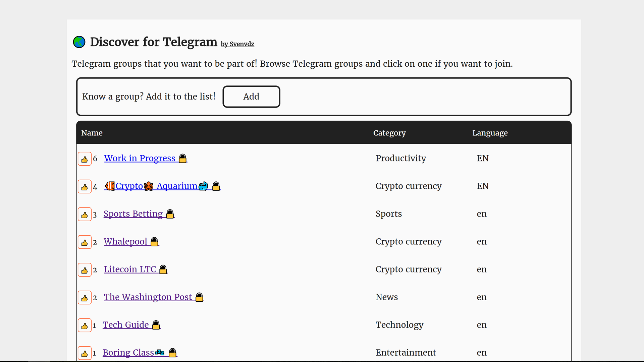
Task: Click the lock icon beside Work in Progress
Action: coord(182,158)
